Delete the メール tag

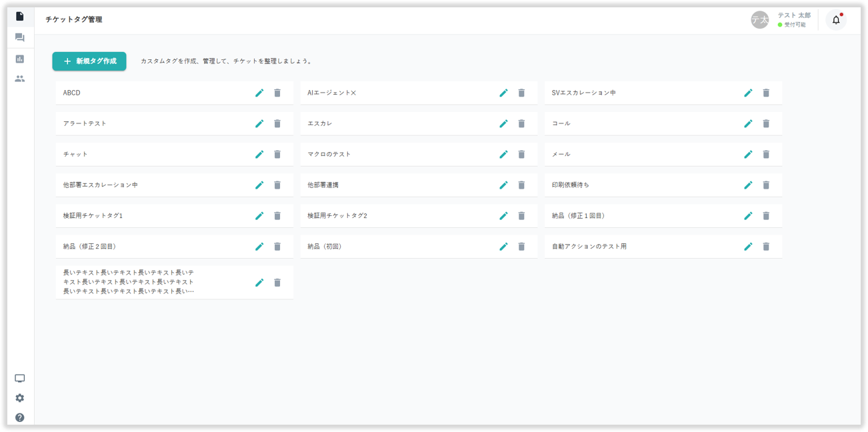pyautogui.click(x=766, y=154)
